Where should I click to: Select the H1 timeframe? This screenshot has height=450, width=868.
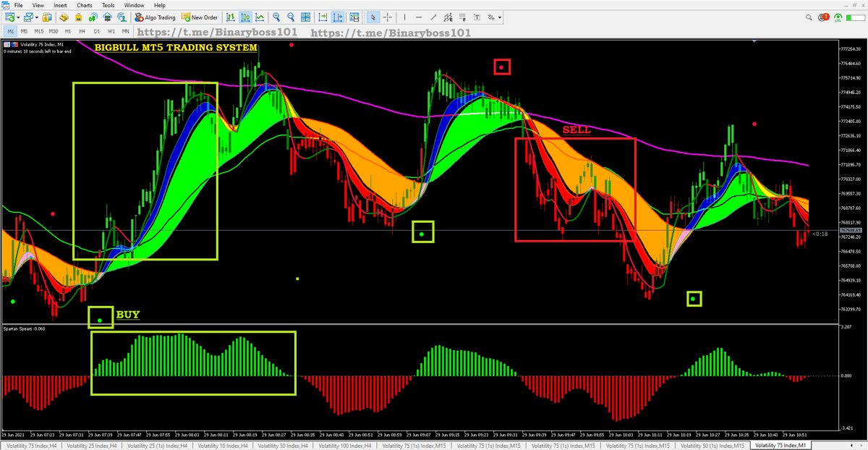coord(68,31)
